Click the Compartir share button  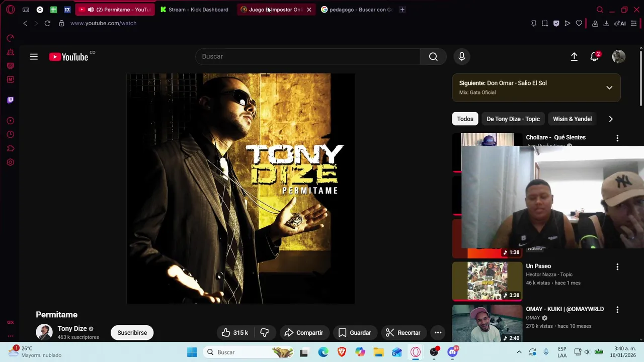[303, 333]
